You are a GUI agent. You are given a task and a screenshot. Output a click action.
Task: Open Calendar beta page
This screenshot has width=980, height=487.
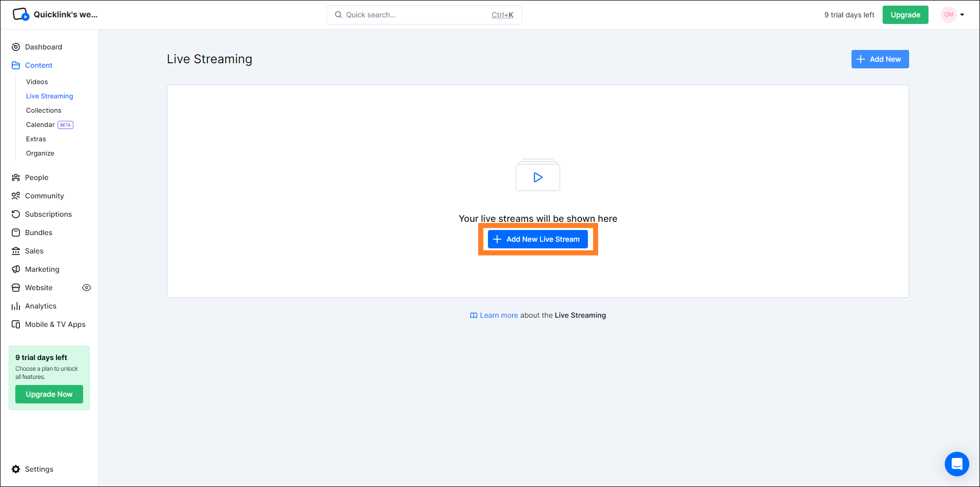40,124
